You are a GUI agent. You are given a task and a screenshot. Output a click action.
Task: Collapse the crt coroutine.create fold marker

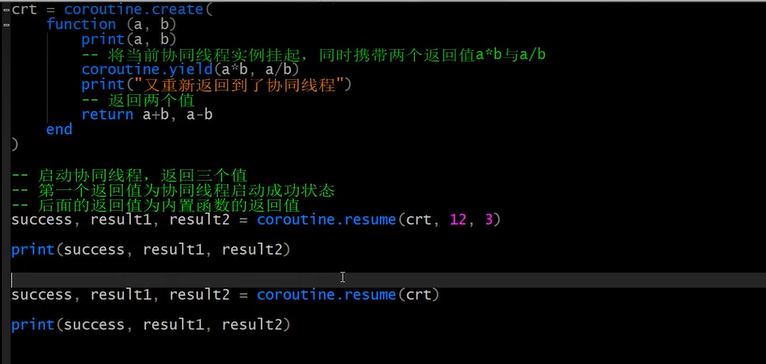click(6, 9)
